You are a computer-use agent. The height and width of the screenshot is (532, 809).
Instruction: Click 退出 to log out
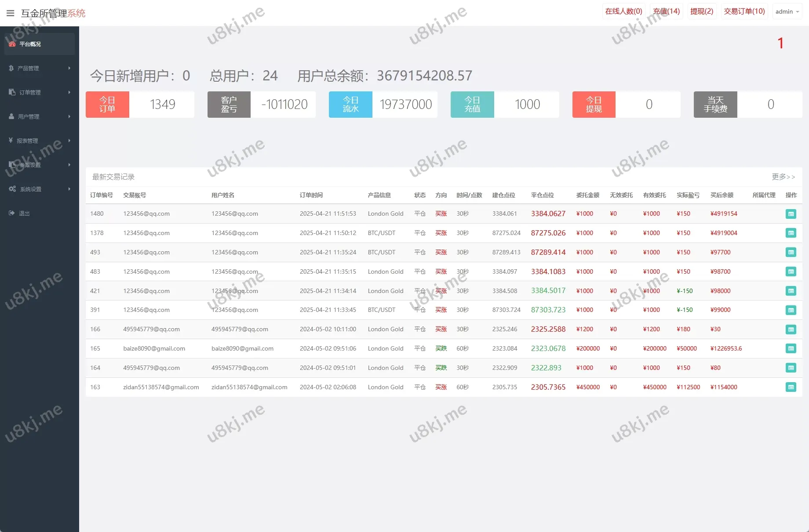[x=24, y=214]
